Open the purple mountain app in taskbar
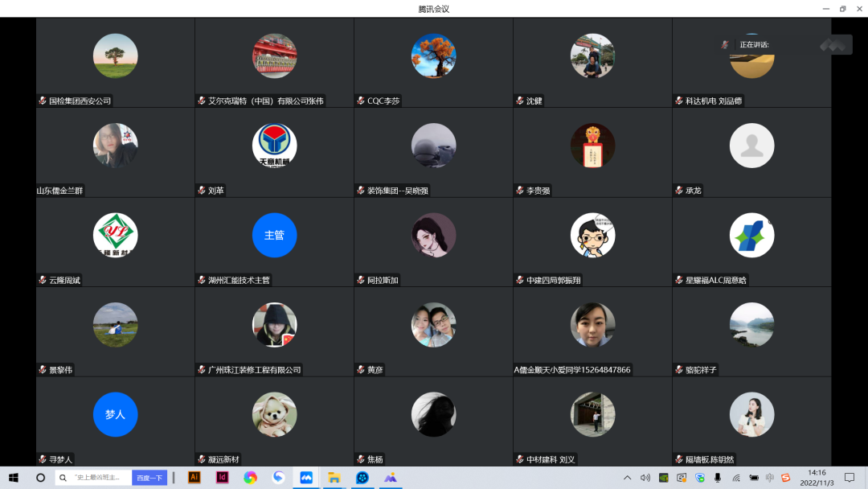 pyautogui.click(x=391, y=478)
